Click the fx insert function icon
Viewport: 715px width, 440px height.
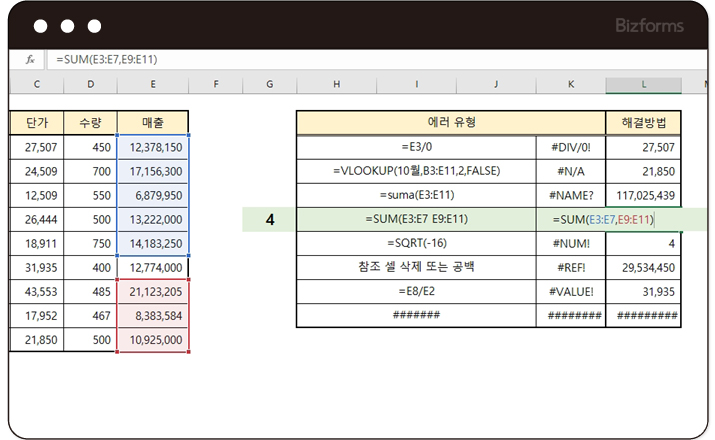[30, 60]
